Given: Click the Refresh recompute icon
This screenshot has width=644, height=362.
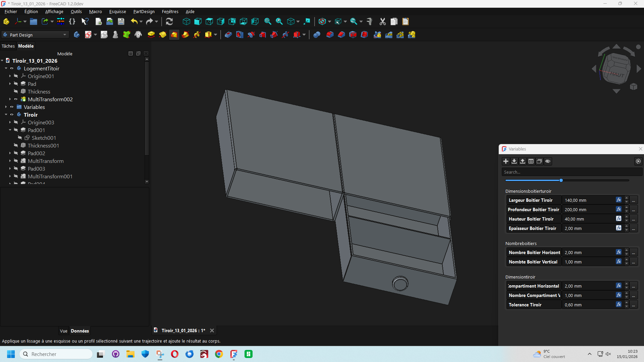Looking at the screenshot, I should click(x=169, y=21).
